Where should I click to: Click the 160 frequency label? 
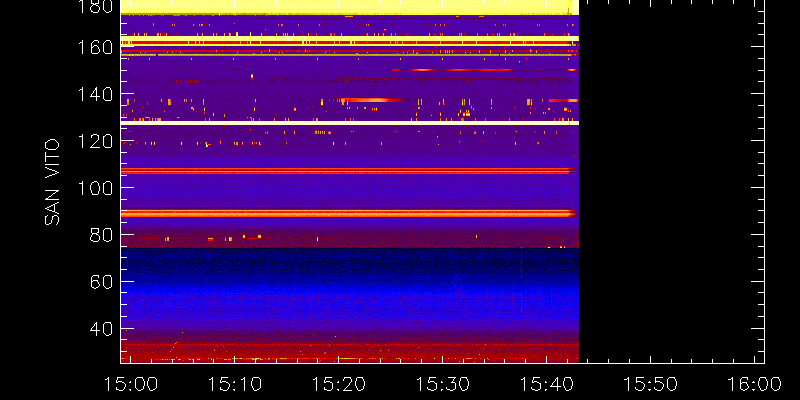[x=94, y=48]
